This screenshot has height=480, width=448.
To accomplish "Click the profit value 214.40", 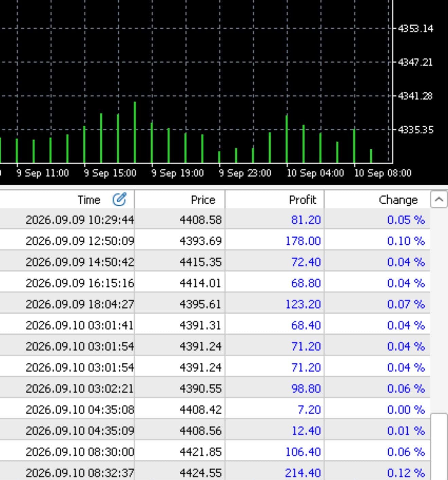I will click(303, 472).
